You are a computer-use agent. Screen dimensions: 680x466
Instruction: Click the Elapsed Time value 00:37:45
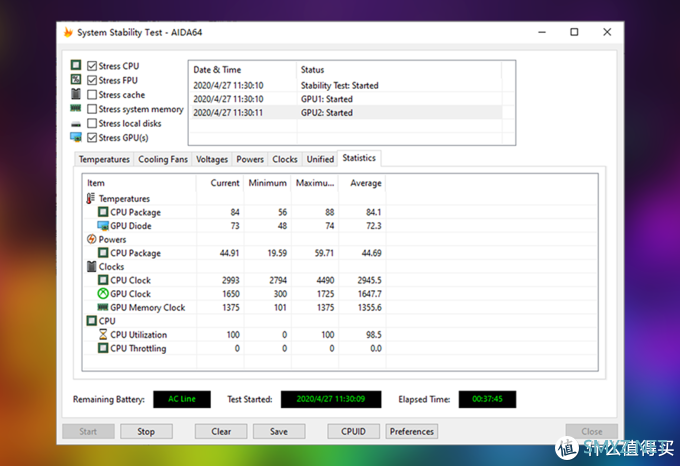[x=487, y=399]
